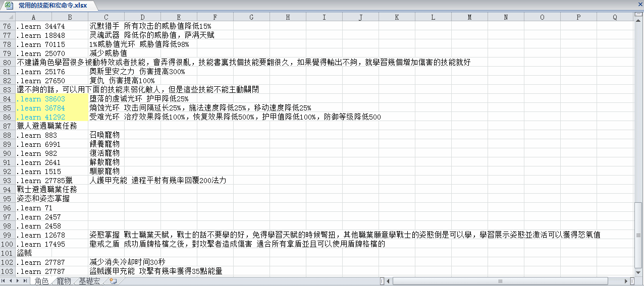Select the yellow cell containing .learn 38603

(x=51, y=99)
